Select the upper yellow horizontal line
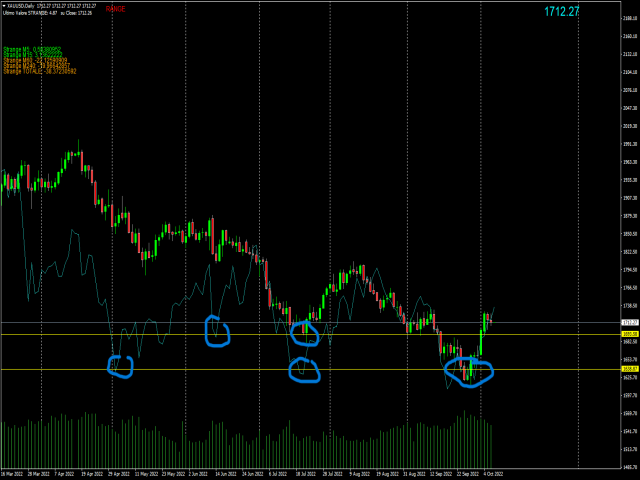Image resolution: width=640 pixels, height=480 pixels. [310, 334]
